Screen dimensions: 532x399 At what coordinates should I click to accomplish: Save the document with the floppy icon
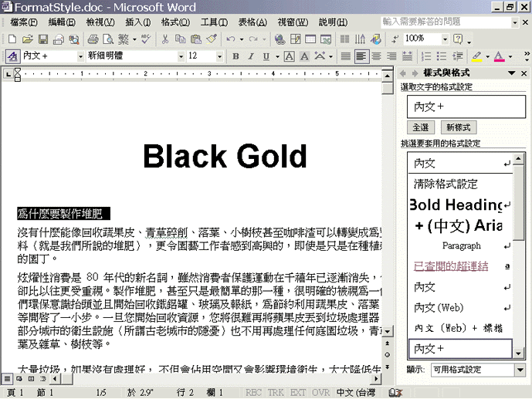pos(43,39)
